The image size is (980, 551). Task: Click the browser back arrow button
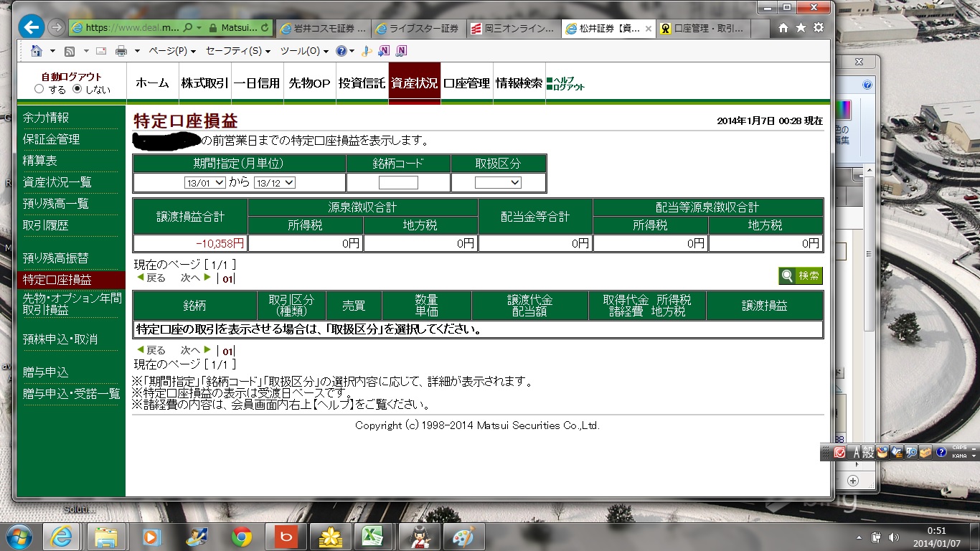tap(30, 27)
